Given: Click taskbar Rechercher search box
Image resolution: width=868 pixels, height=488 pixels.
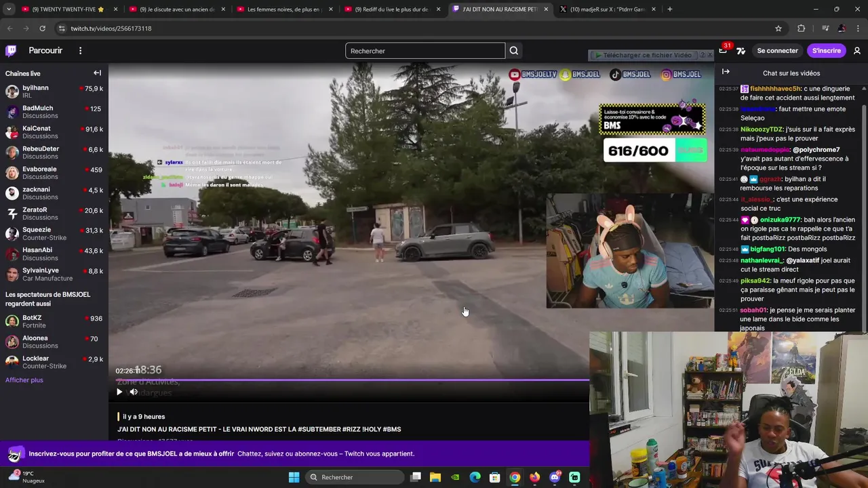Looking at the screenshot, I should click(x=355, y=477).
